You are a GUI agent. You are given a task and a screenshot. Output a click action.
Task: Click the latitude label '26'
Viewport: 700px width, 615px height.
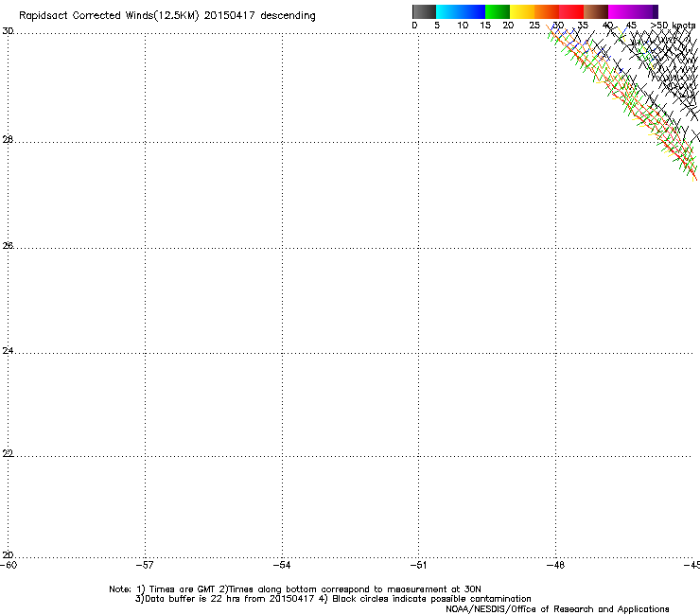(8, 245)
